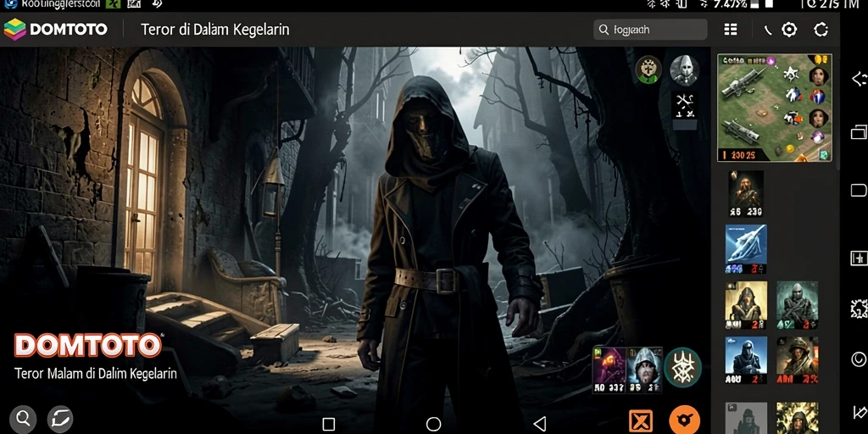This screenshot has width=868, height=434.
Task: Click the DOMTOTO logo in the header
Action: [55, 30]
